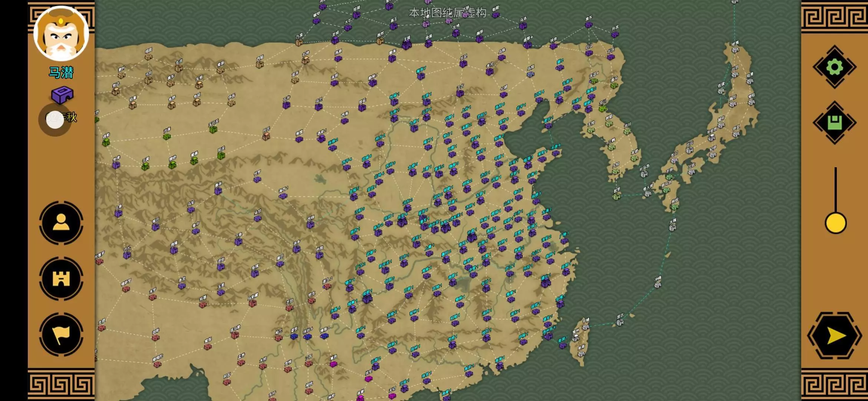868x401 pixels.
Task: Open the factions panel with the flag icon
Action: tap(61, 334)
